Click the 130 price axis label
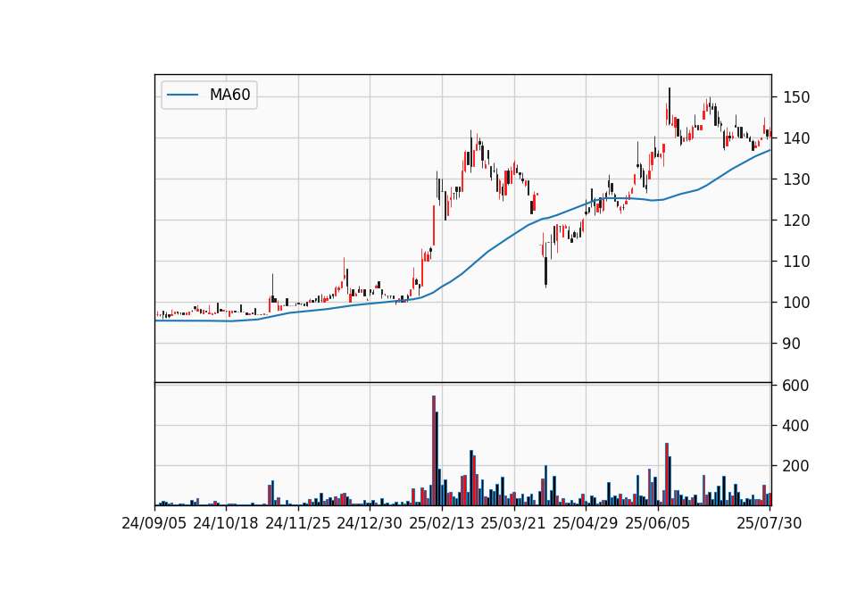The width and height of the screenshot is (857, 616). [796, 179]
